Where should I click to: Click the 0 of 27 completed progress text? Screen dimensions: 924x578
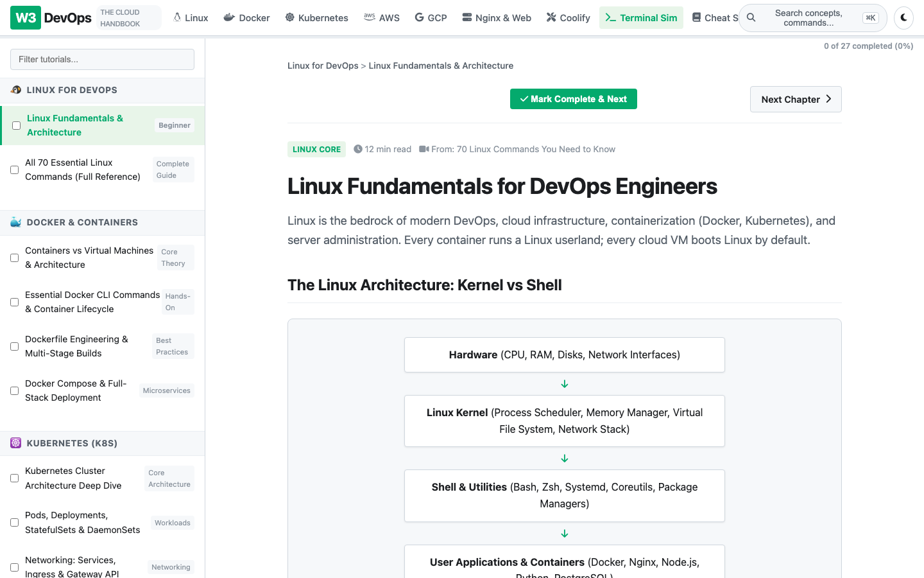(x=869, y=46)
